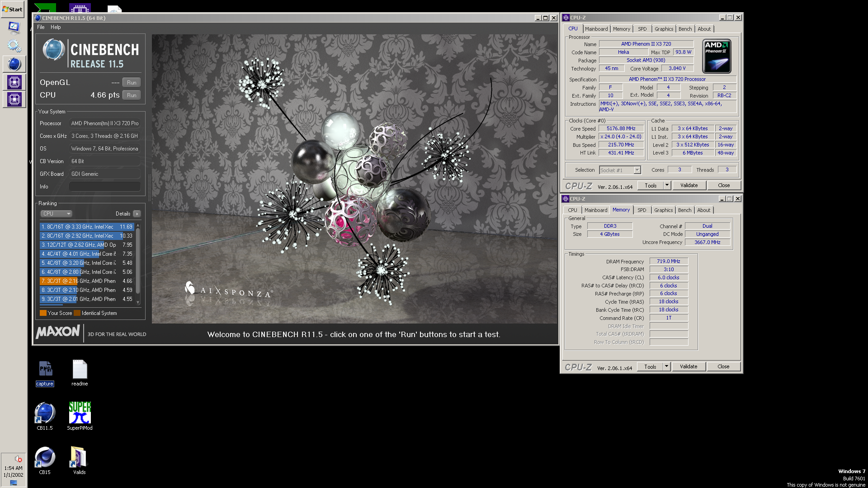Select highlighted ranking row 3C/3T @ 2.16 GHz

coord(87,281)
